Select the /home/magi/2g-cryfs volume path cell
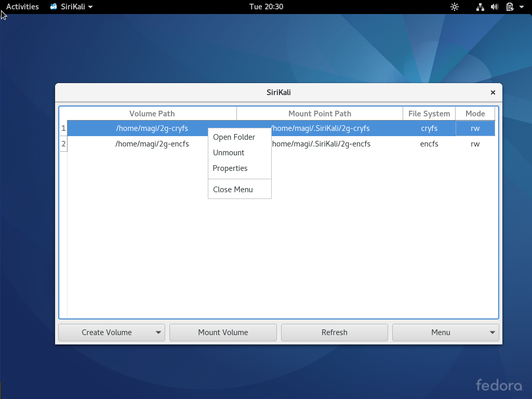The height and width of the screenshot is (399, 532). point(152,128)
